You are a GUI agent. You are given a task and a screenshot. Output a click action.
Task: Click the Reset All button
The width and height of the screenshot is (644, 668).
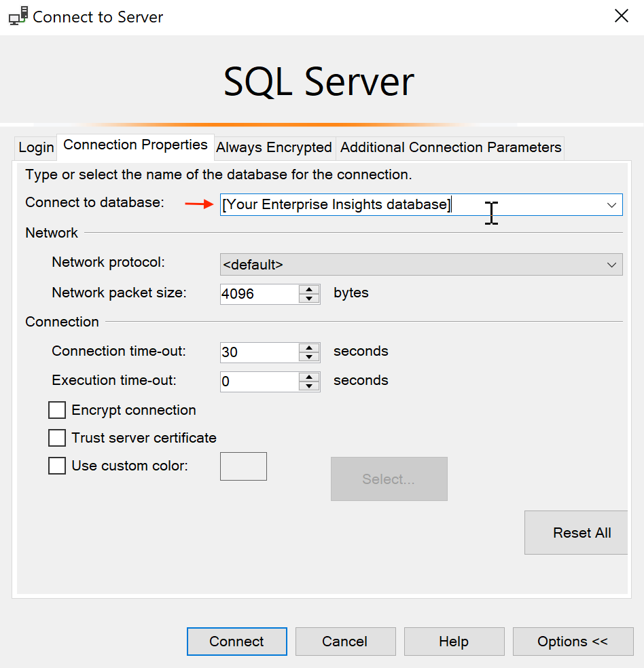pos(576,532)
